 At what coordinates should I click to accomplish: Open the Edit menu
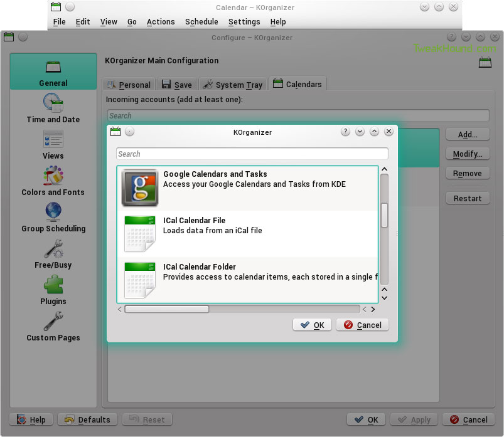click(x=83, y=22)
